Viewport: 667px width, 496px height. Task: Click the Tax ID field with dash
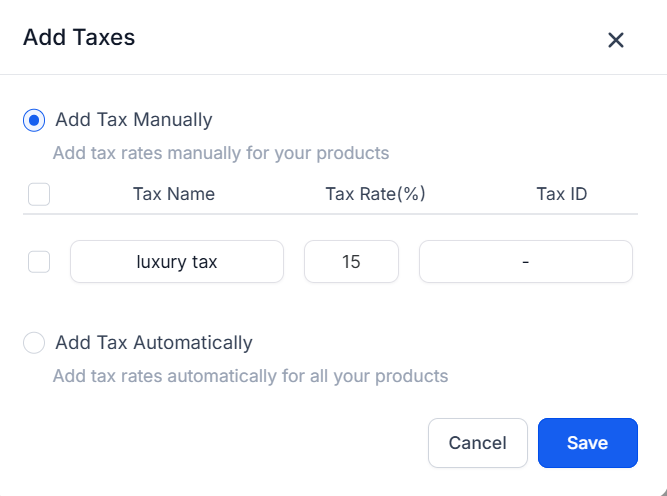[525, 262]
